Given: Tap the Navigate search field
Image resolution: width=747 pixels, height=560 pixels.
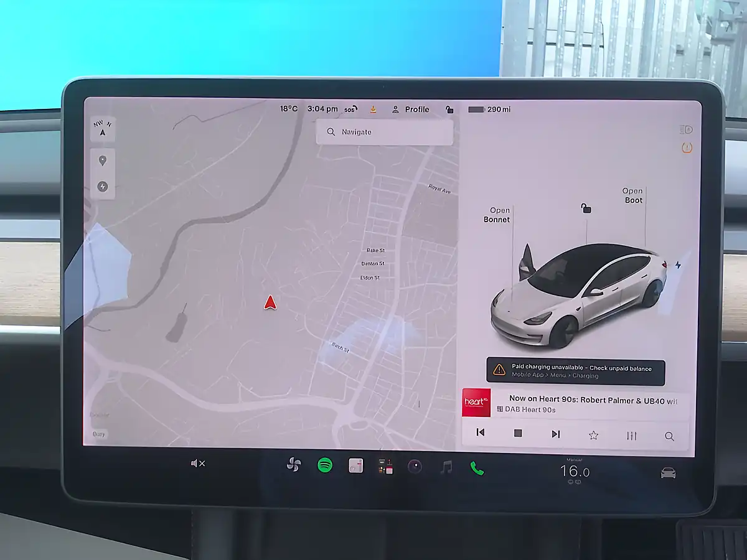Looking at the screenshot, I should tap(384, 132).
